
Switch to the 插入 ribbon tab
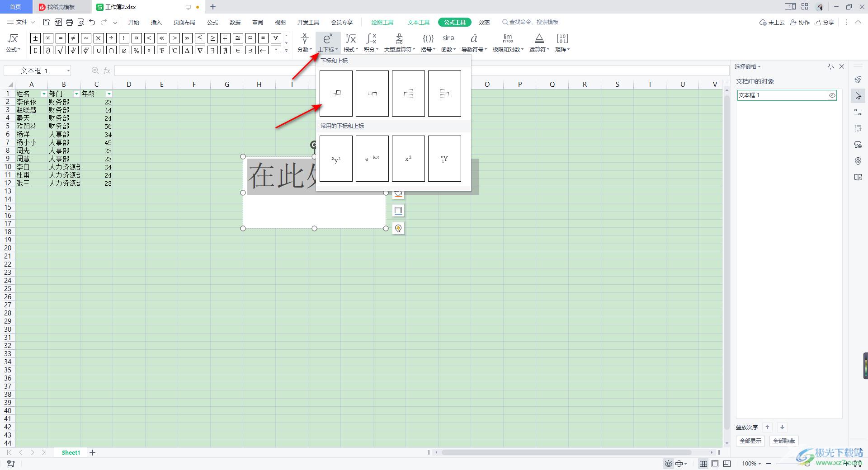click(x=156, y=22)
